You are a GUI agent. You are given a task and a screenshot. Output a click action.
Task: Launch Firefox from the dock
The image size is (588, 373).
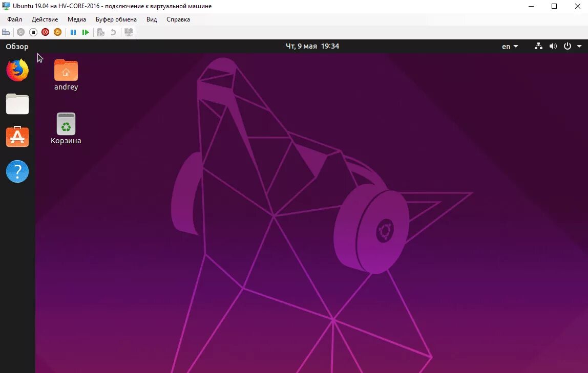[x=17, y=70]
